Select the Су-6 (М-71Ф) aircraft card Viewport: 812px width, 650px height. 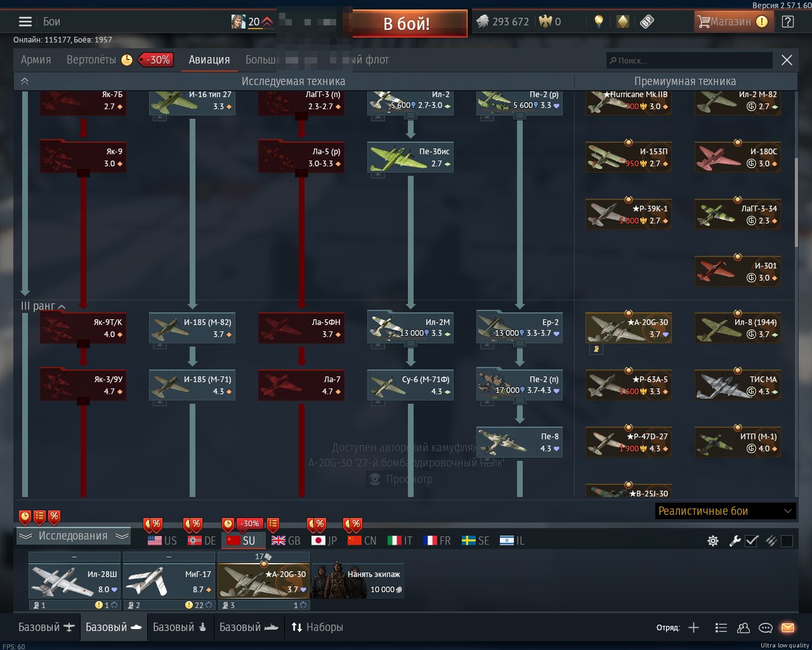(x=410, y=385)
